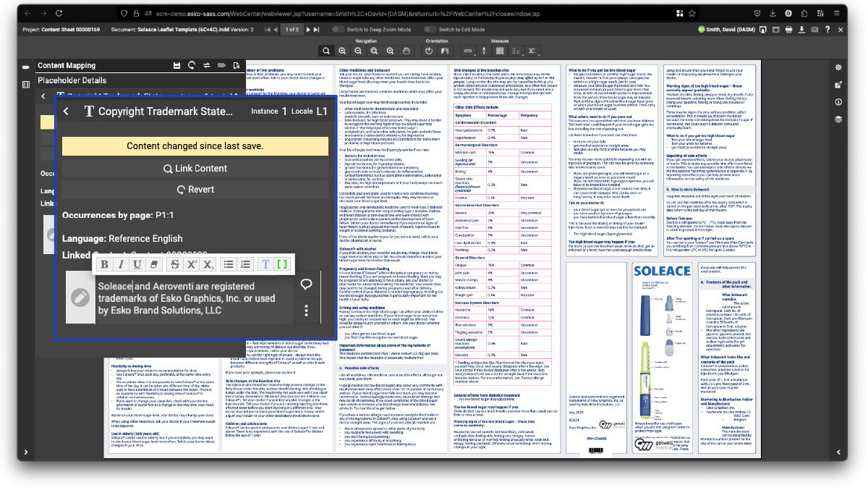Apply italic formatting in the text editor toolbar
This screenshot has width=868, height=493.
(x=121, y=264)
